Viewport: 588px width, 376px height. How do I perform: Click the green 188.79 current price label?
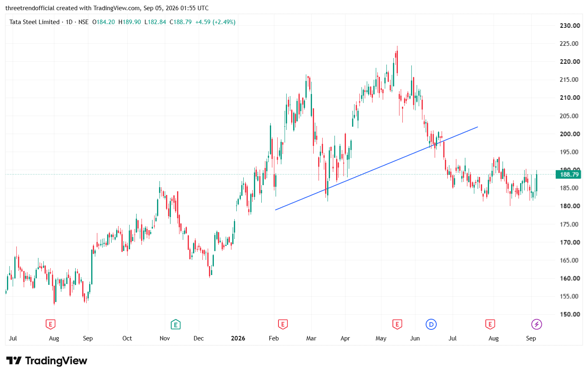click(569, 175)
